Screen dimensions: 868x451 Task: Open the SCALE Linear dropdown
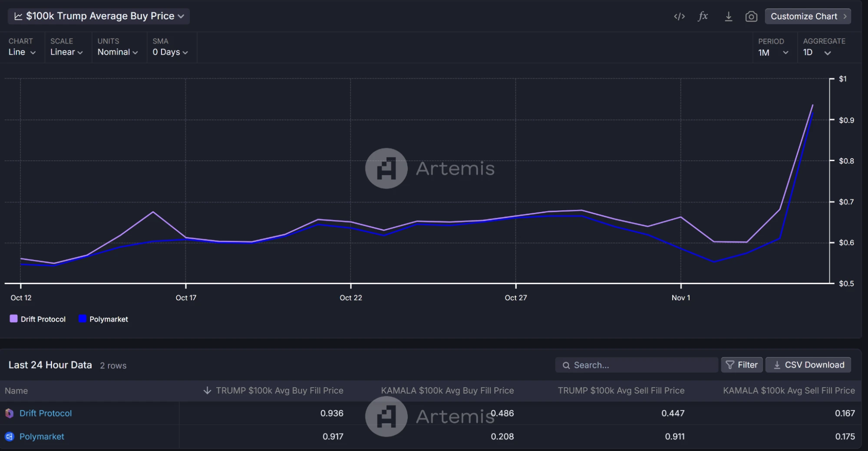click(66, 52)
